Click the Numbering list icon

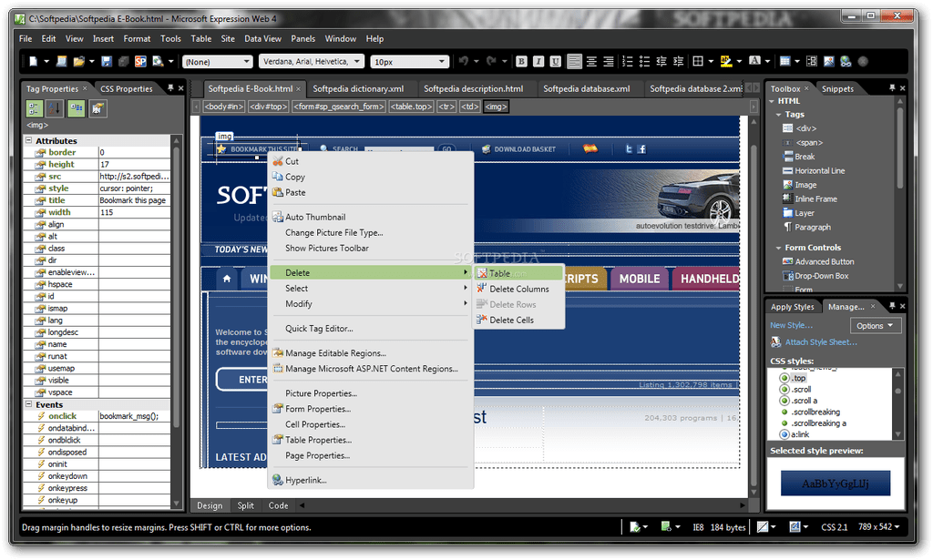pyautogui.click(x=627, y=61)
